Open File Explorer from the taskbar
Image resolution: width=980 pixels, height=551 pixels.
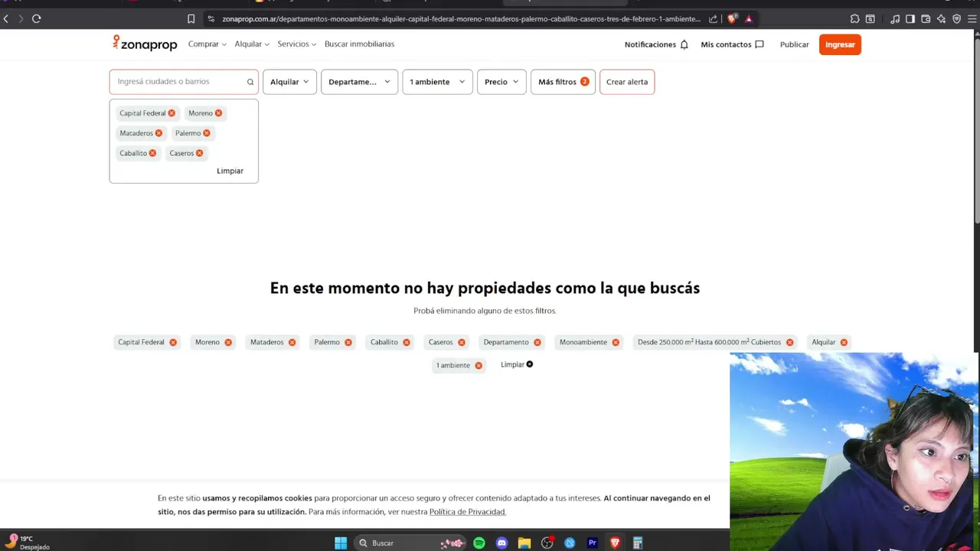click(524, 543)
